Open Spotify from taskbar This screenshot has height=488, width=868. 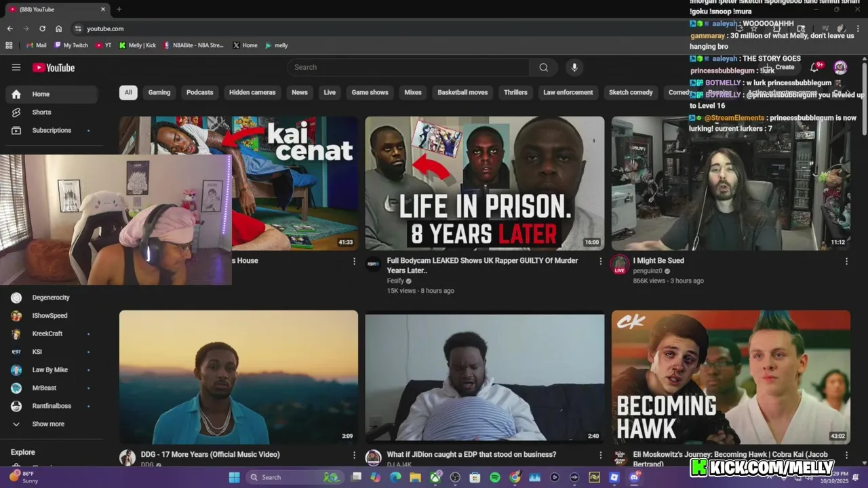(494, 477)
